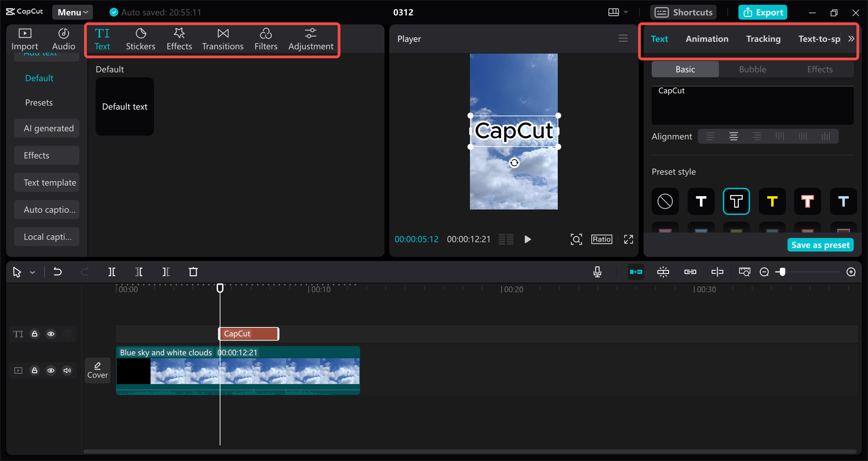Expand the selection tool dropdown arrow
The height and width of the screenshot is (461, 868).
[33, 272]
